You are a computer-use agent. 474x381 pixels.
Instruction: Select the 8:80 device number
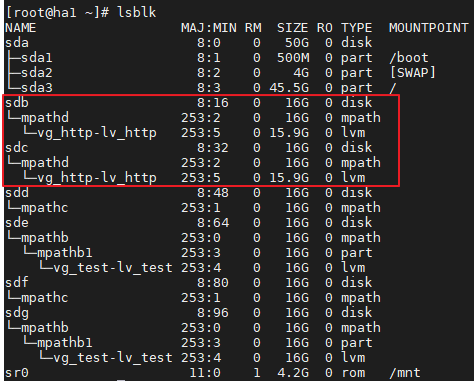(x=213, y=283)
